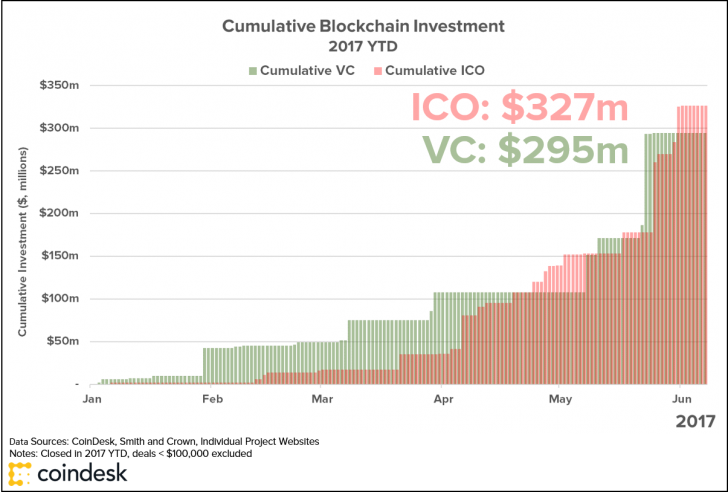Select the Cumulative VC legend label
Screen dimensions: 728x492
(307, 71)
